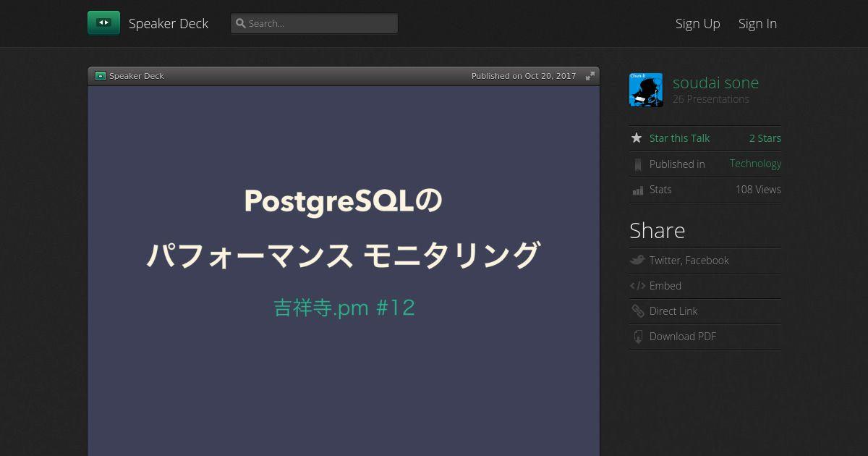Viewport: 868px width, 456px height.
Task: Star this Talk
Action: (679, 138)
